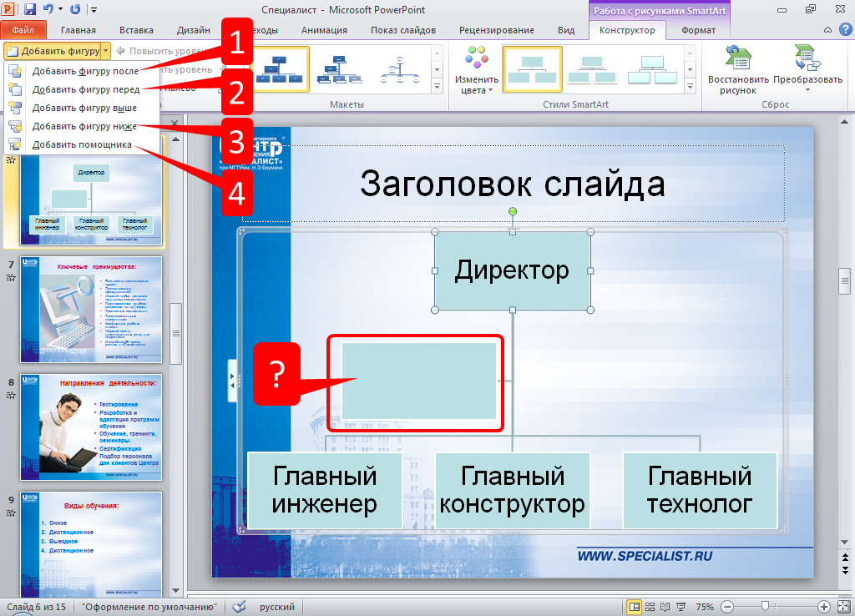
Task: Switch to Reading view icon in status bar
Action: (x=667, y=607)
